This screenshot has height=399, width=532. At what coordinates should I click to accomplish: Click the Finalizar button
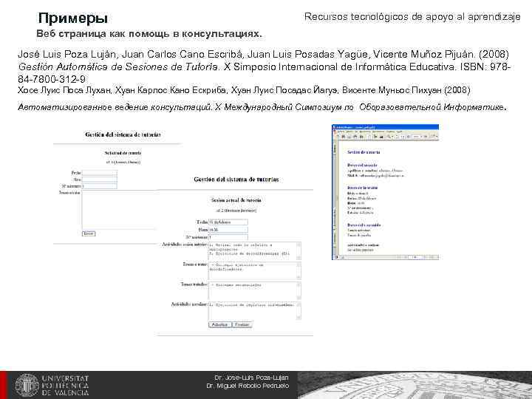pos(242,324)
